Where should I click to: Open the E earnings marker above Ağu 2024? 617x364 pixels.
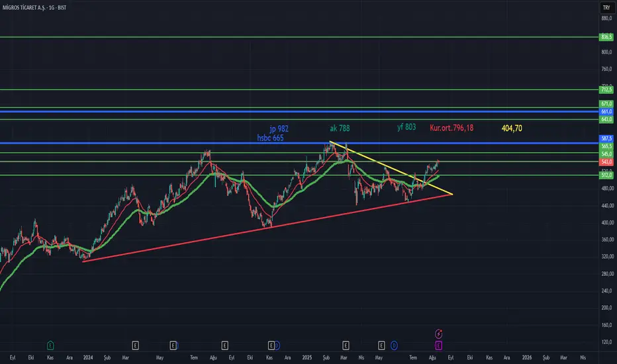pos(224,345)
